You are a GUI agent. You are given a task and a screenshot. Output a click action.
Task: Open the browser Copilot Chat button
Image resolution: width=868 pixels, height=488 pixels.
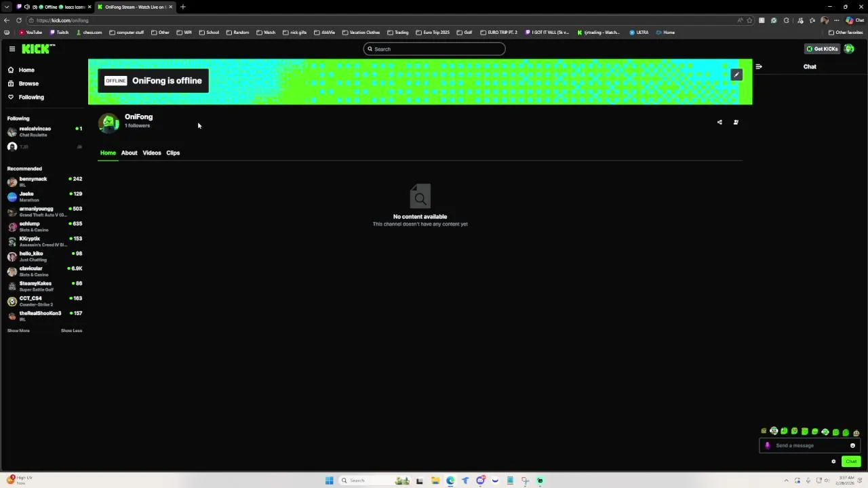(x=854, y=20)
